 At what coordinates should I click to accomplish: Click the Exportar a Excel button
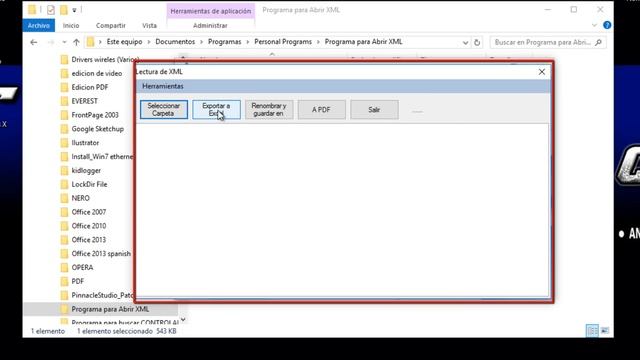[x=216, y=109]
